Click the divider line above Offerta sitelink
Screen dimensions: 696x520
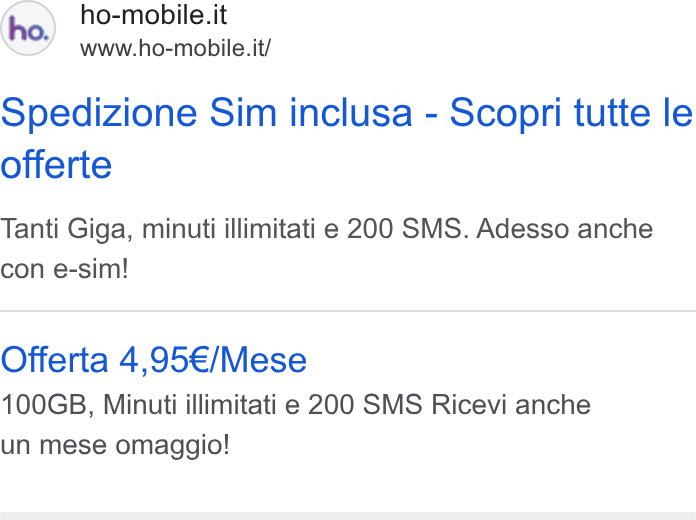pyautogui.click(x=348, y=311)
